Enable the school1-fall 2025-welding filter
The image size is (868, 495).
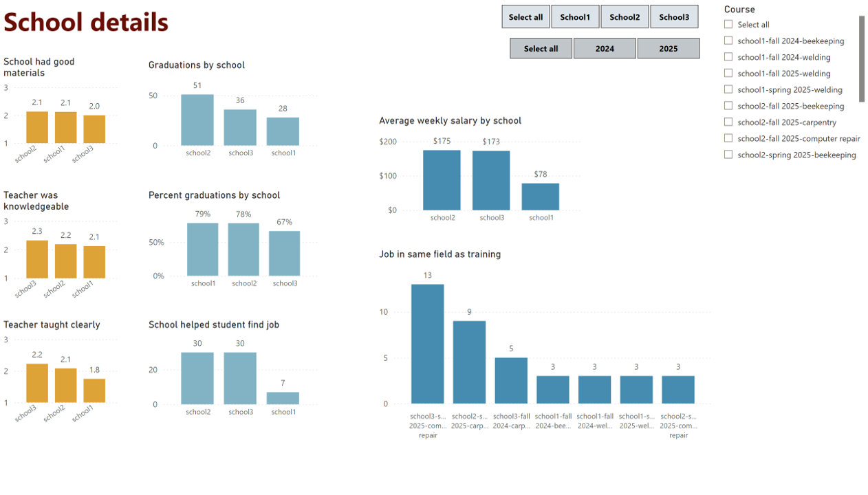(x=728, y=73)
